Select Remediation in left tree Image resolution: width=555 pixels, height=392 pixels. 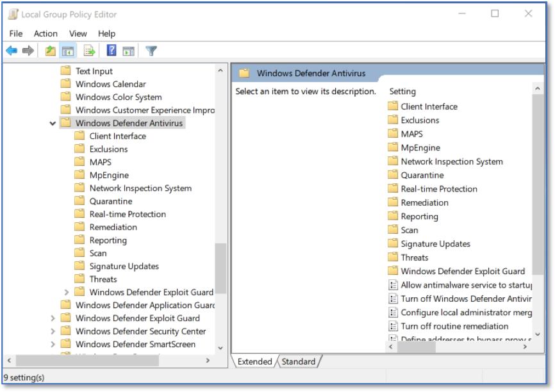[x=113, y=227]
